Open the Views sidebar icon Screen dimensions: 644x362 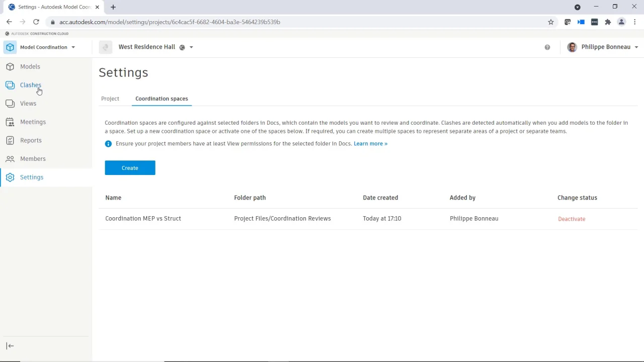point(10,104)
